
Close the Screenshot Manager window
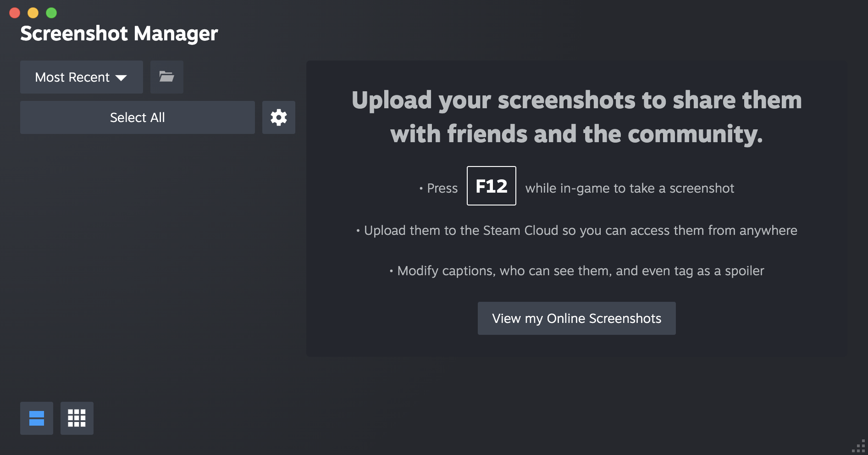tap(15, 13)
